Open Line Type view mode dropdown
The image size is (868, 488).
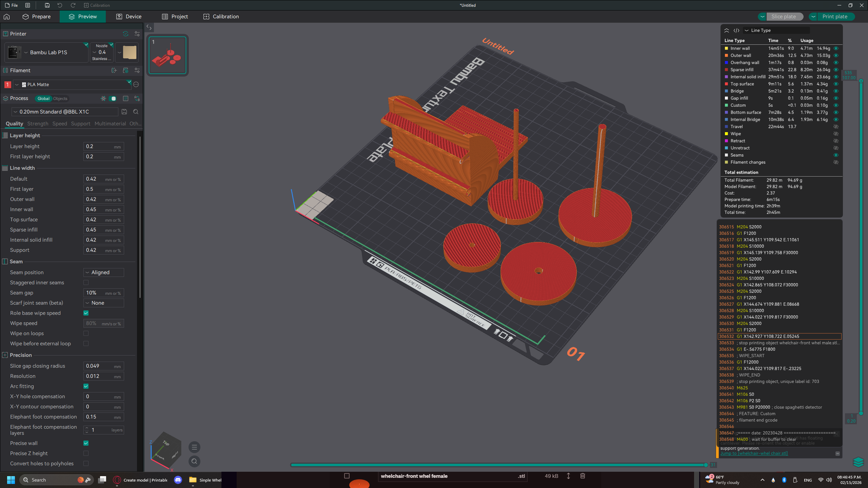tap(776, 30)
